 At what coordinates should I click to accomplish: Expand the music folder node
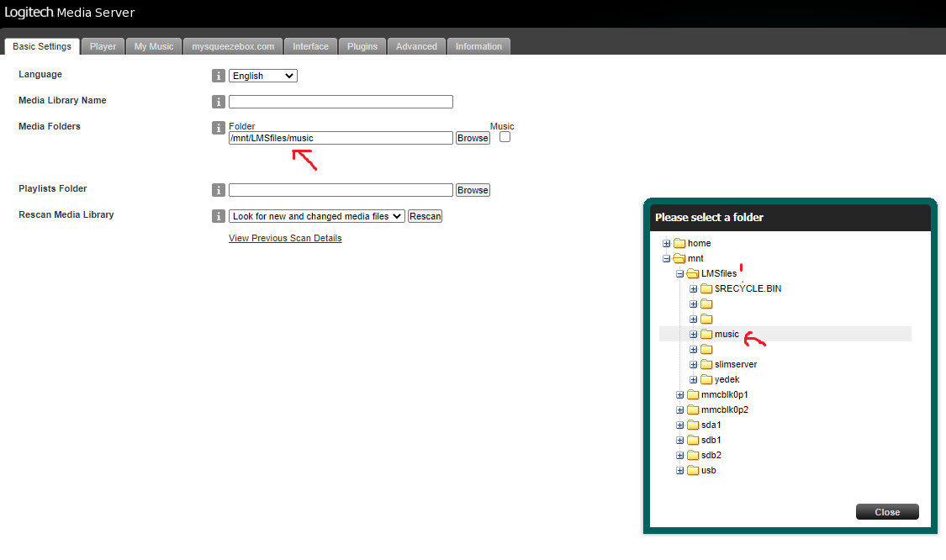(x=693, y=334)
